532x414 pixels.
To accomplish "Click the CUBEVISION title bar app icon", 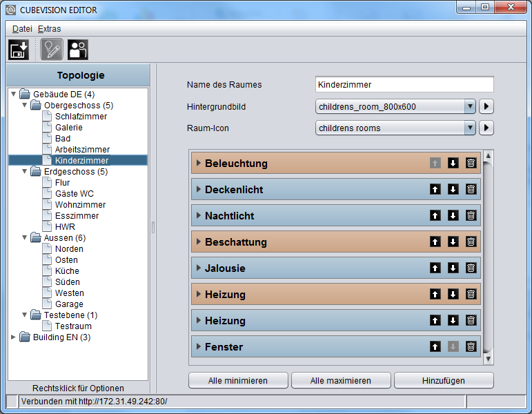I will point(11,10).
